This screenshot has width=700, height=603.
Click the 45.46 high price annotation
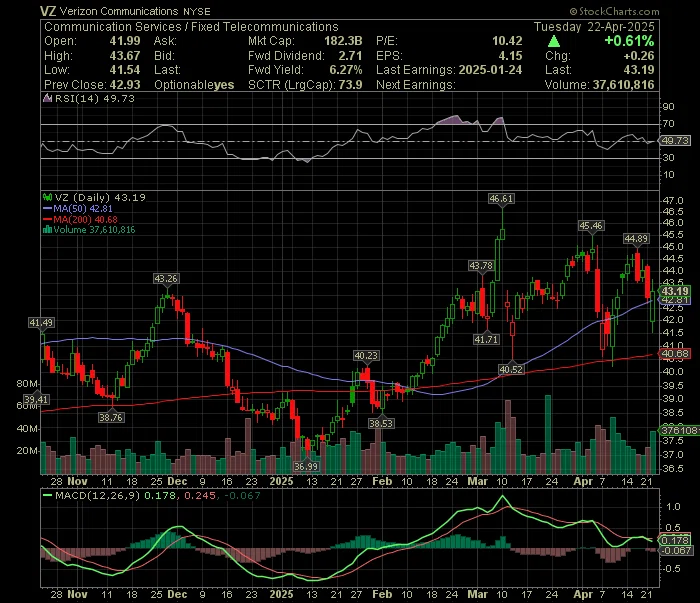pyautogui.click(x=591, y=226)
